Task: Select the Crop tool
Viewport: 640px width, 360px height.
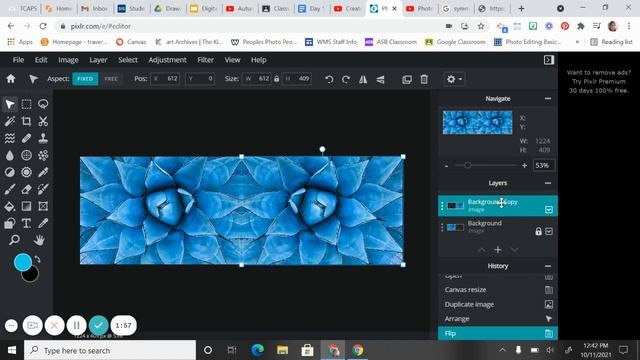Action: (x=27, y=121)
